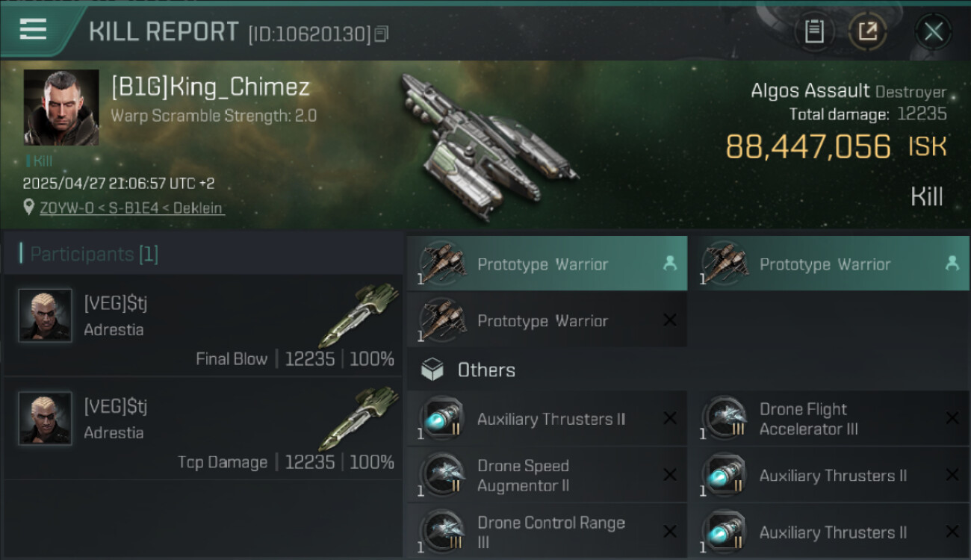Select Auxiliary Thrusters II module icon in first row
This screenshot has height=560, width=971.
click(x=442, y=419)
